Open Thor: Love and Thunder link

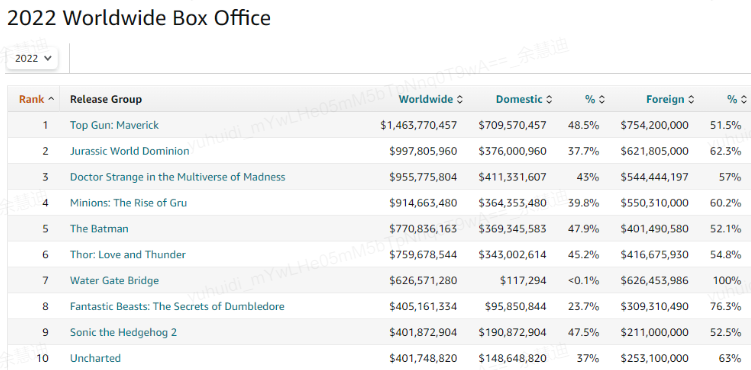click(128, 254)
